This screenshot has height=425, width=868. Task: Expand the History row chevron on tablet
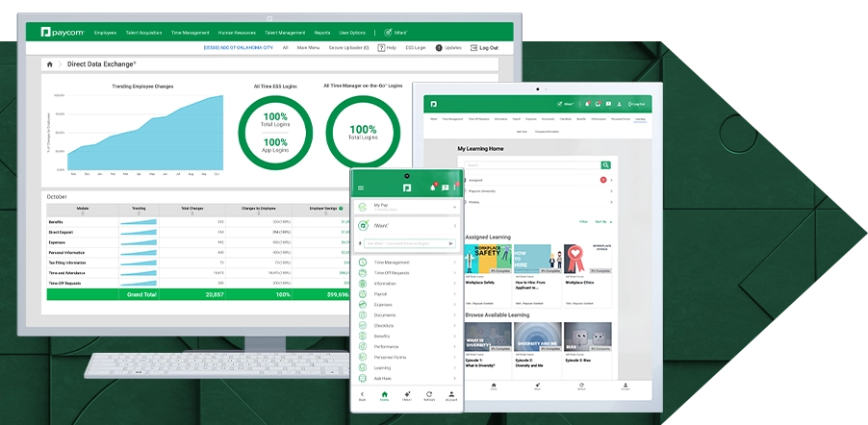(611, 202)
